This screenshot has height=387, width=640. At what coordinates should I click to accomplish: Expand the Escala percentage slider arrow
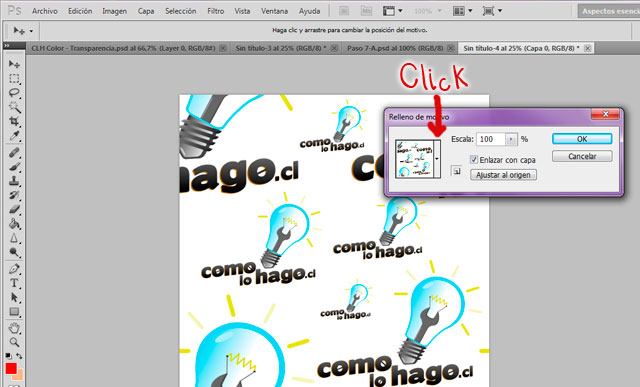pos(511,139)
